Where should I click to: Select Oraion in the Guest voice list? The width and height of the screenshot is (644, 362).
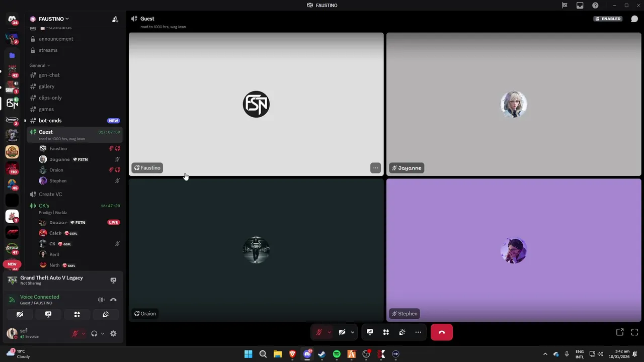(x=79, y=170)
